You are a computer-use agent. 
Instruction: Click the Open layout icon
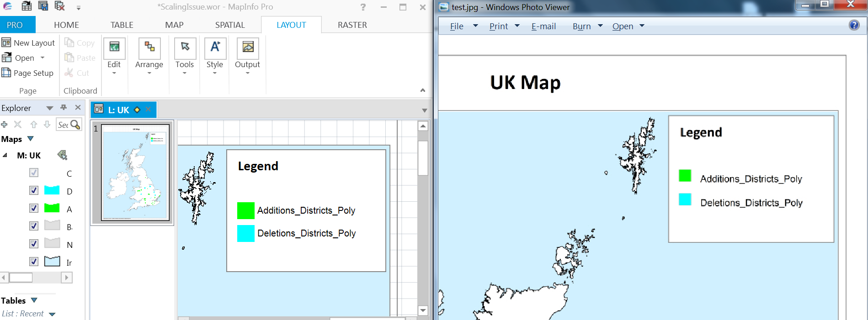6,58
